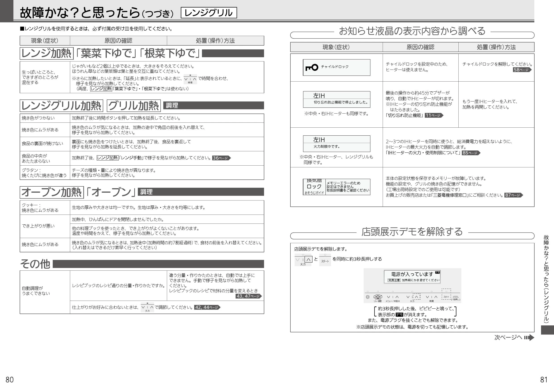Click the 食品の中央があたたまらない symptom cell
The image size is (554, 392).
click(45, 158)
